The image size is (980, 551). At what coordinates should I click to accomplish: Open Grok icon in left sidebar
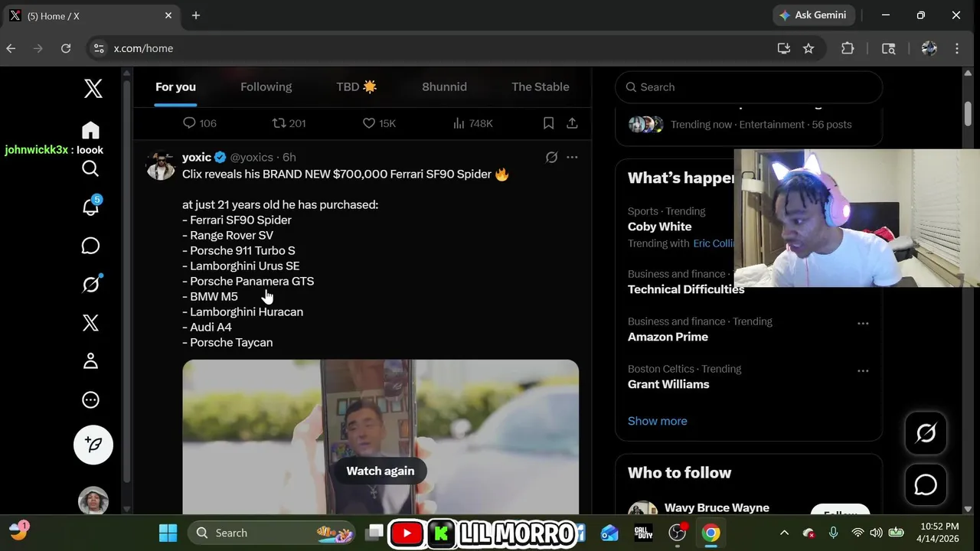click(x=90, y=284)
